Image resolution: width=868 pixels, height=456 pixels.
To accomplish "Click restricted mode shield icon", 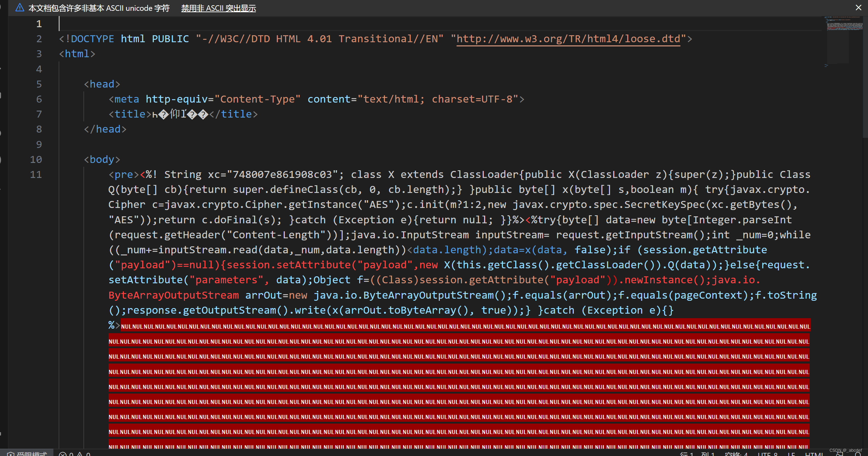I will point(10,454).
